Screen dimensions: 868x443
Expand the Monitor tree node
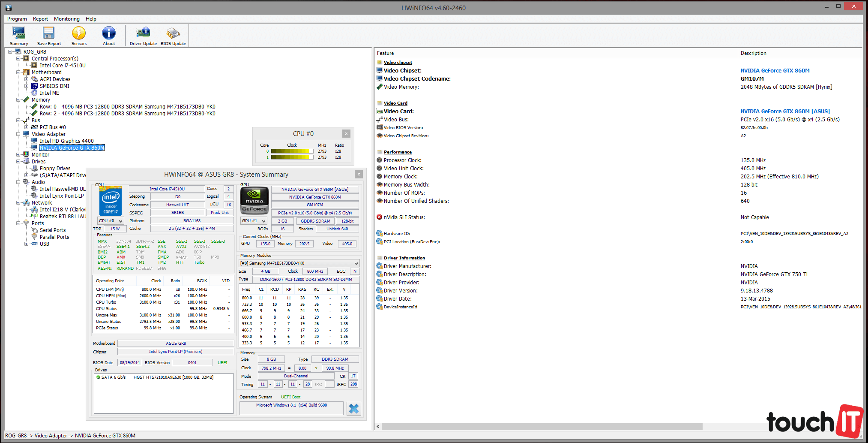coord(18,155)
